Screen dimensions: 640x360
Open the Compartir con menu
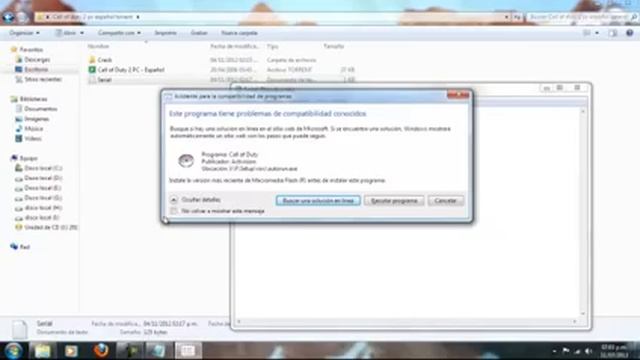pyautogui.click(x=119, y=33)
